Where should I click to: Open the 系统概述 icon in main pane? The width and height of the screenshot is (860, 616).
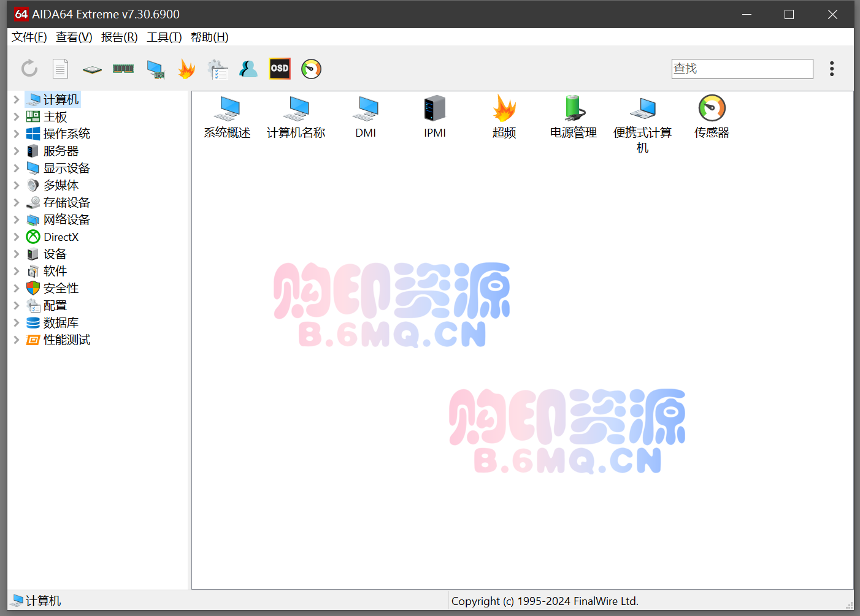pyautogui.click(x=227, y=117)
